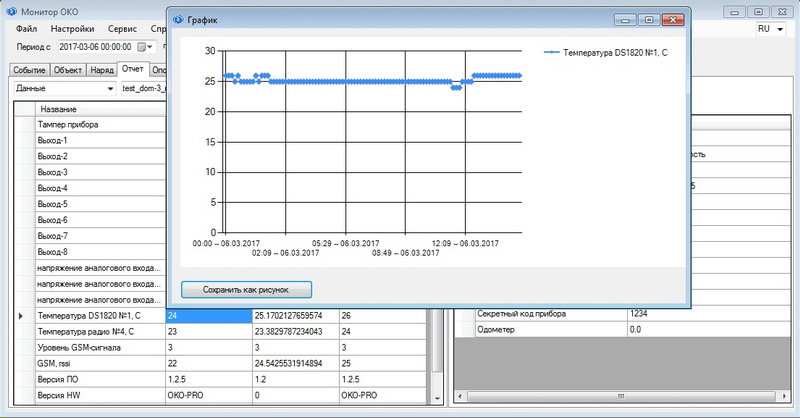Select the Выход-4 row
The width and height of the screenshot is (800, 418).
coord(100,188)
